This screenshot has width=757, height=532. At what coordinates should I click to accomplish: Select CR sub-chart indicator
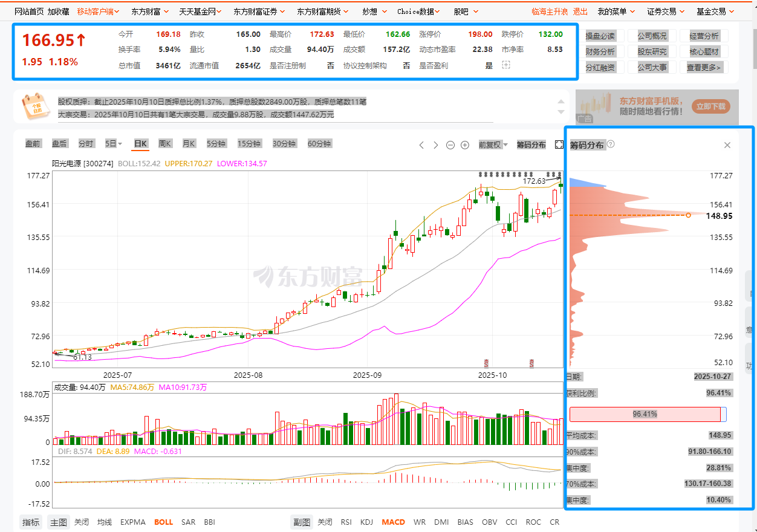[554, 522]
